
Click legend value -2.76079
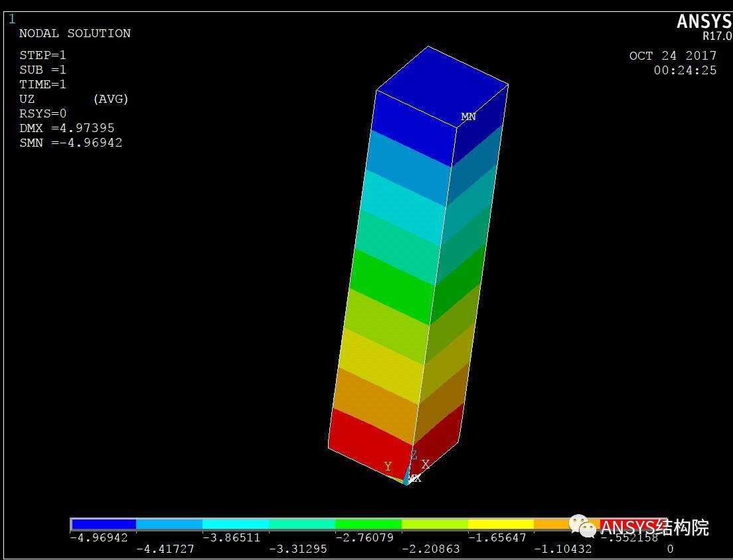pos(365,537)
